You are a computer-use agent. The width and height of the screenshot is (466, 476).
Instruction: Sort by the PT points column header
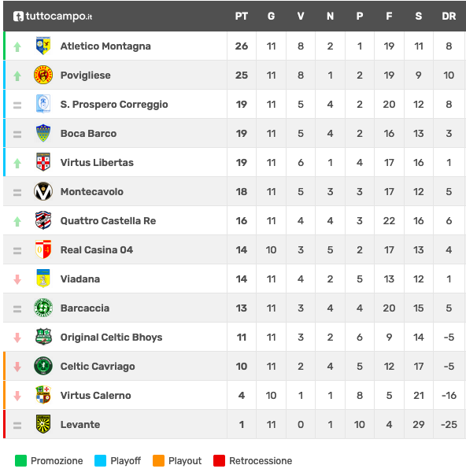[242, 16]
